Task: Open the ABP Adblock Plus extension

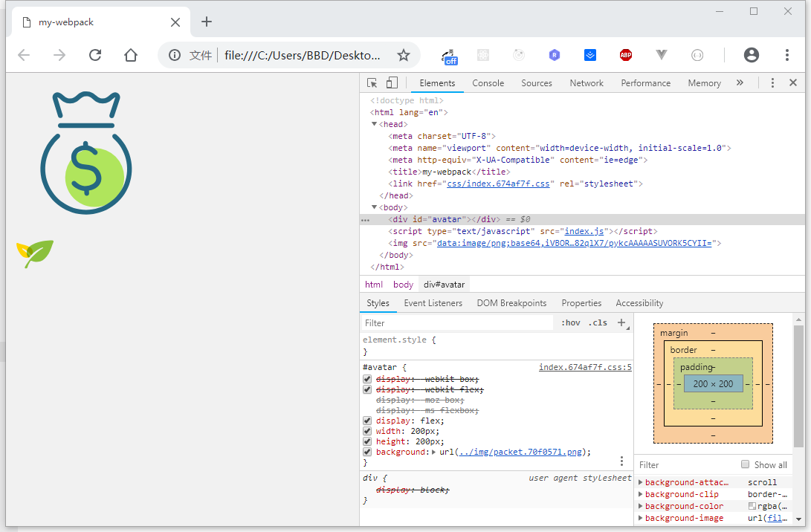Action: tap(626, 55)
